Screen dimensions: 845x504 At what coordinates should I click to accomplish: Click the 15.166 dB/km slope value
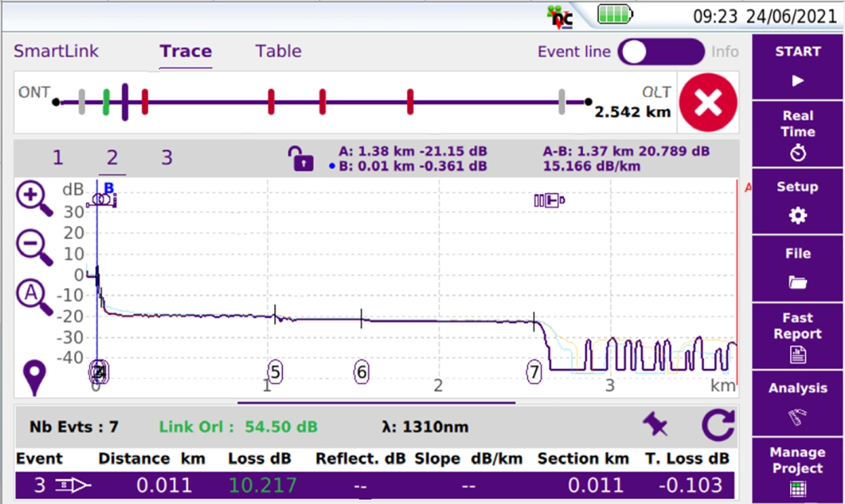click(591, 167)
